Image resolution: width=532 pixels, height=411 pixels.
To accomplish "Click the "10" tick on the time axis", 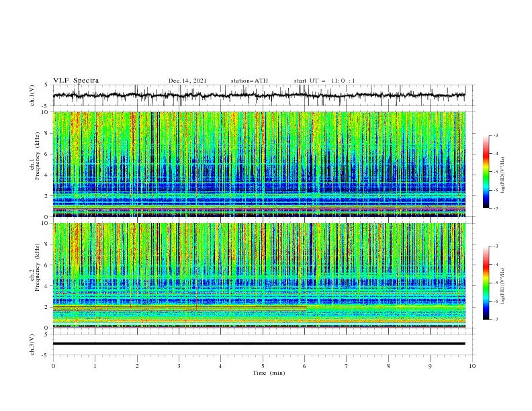I will [472, 366].
